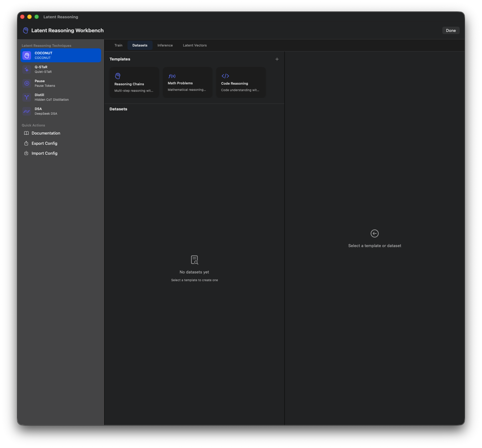Click the circled left-arrow placeholder icon
Viewport: 482px width, 448px height.
click(x=374, y=233)
